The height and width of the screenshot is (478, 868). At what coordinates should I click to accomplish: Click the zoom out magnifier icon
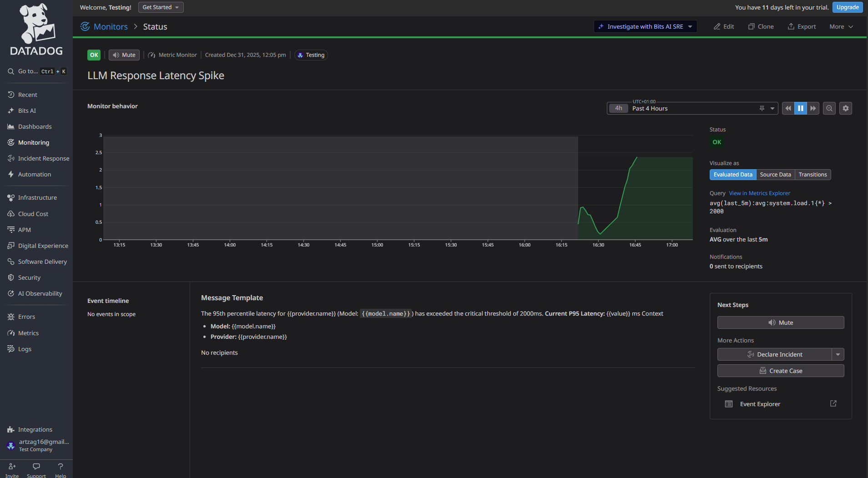(x=829, y=108)
